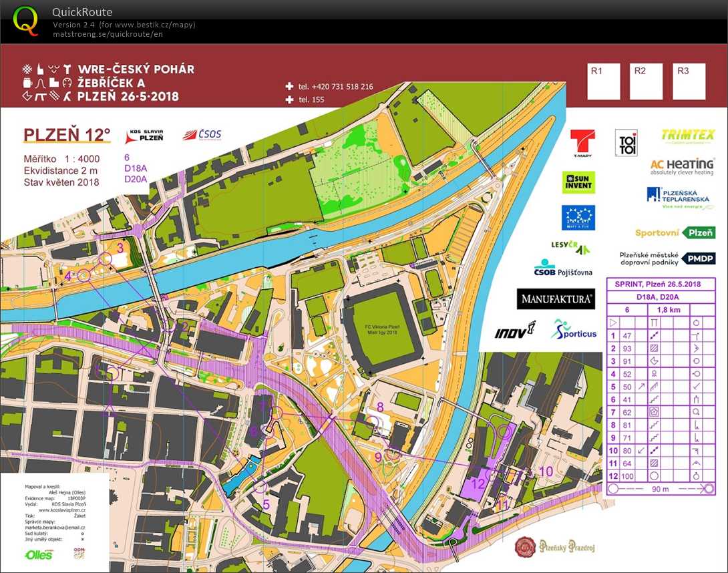Click the AC Heating sponsor logo
The width and height of the screenshot is (728, 573).
tap(682, 166)
